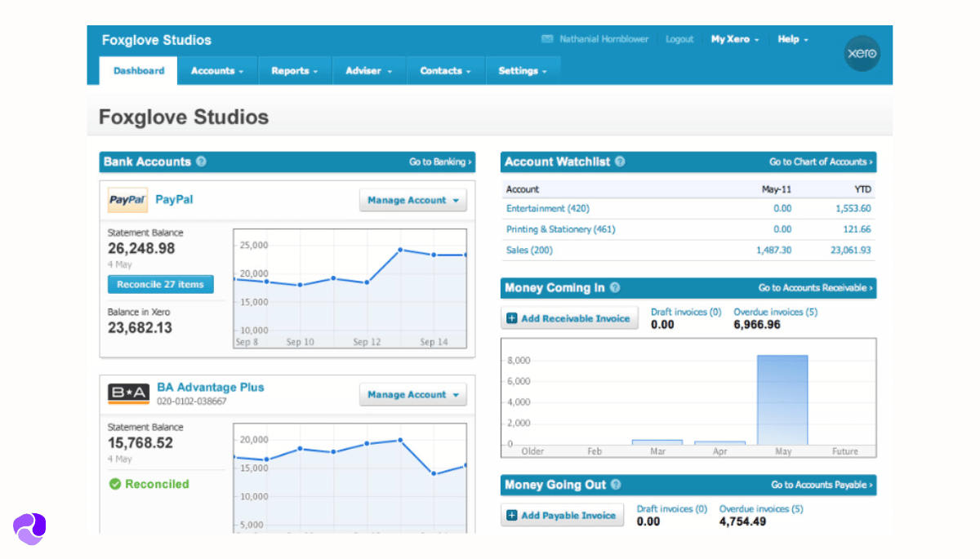The image size is (980, 559).
Task: Open the Adviser menu
Action: pos(368,71)
